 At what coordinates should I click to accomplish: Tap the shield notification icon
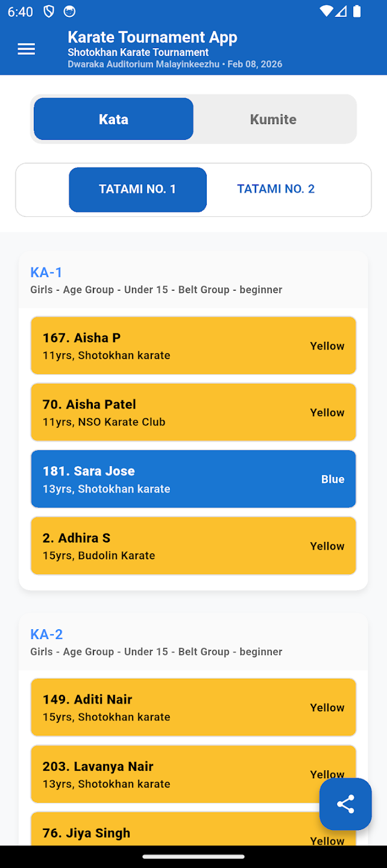(x=49, y=11)
